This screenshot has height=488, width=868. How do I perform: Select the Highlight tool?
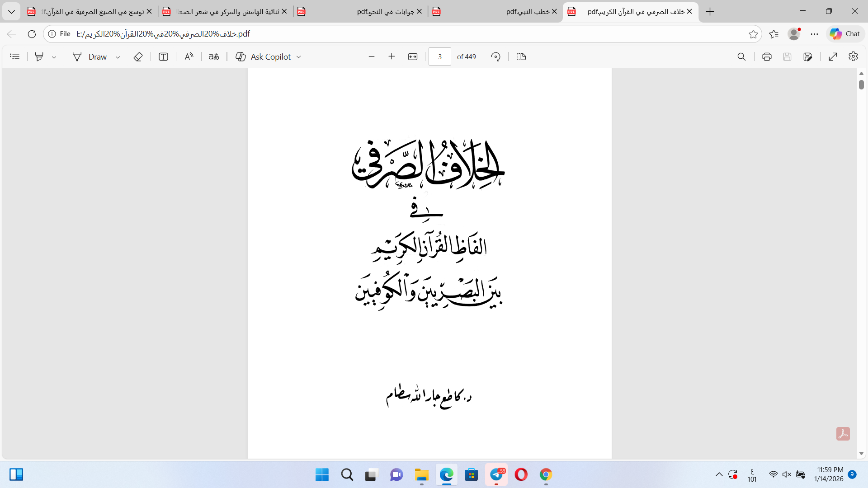click(x=39, y=56)
